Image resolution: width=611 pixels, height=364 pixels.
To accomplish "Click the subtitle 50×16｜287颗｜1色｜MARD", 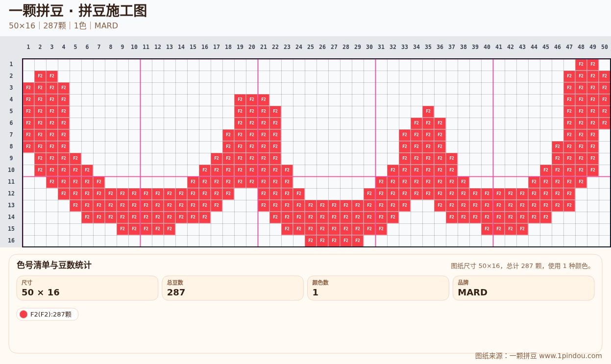I will (63, 26).
